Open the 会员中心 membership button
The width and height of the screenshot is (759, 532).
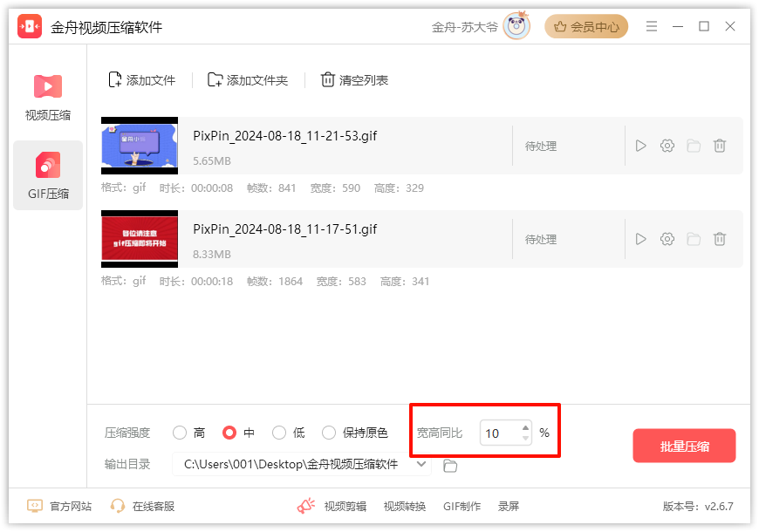click(586, 27)
